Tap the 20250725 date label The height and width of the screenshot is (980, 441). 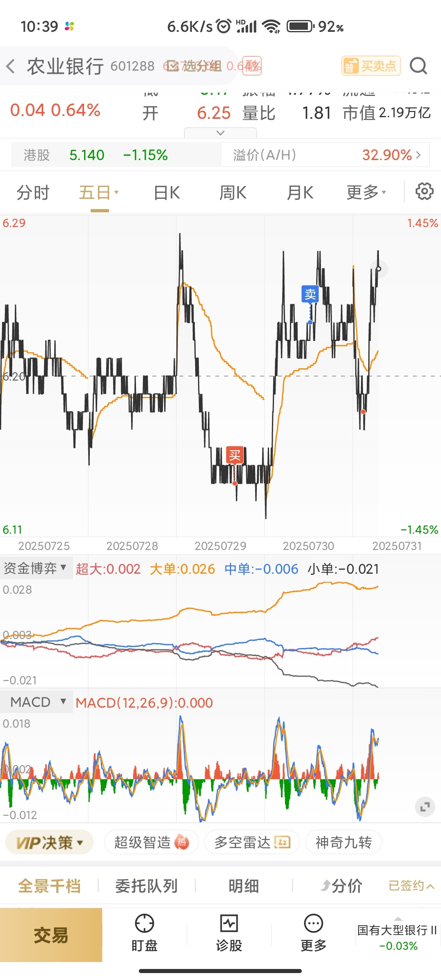pyautogui.click(x=44, y=546)
